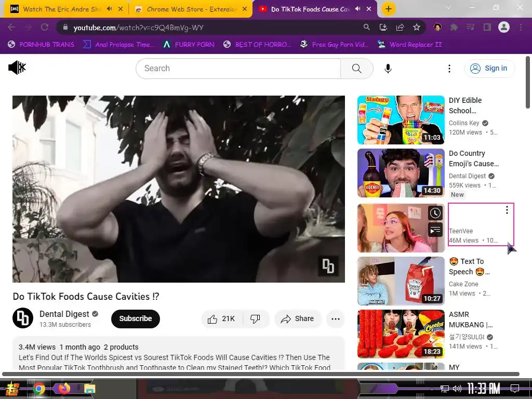532x399 pixels.
Task: Add TeenVee video to queue
Action: coord(435,230)
